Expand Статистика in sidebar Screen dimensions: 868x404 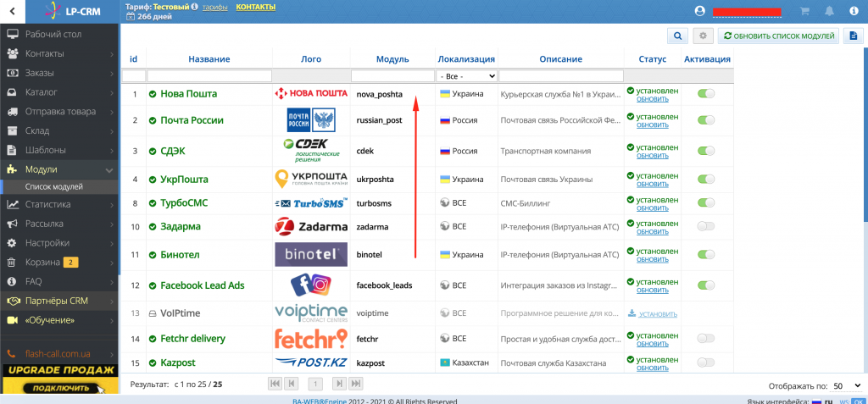(x=60, y=204)
